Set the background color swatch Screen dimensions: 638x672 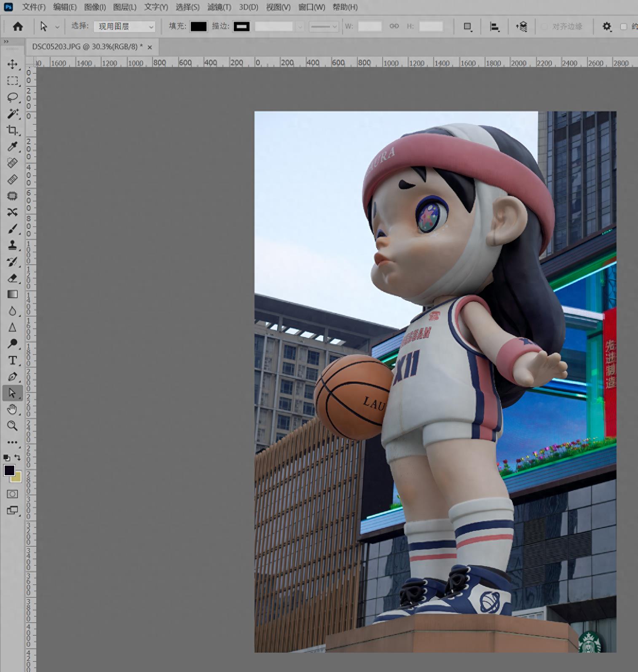(17, 478)
